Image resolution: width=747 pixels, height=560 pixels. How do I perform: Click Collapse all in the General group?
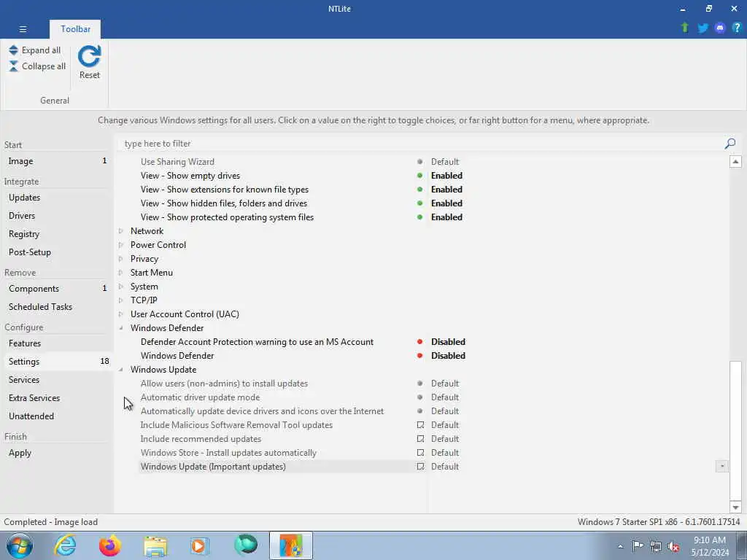[x=37, y=66]
